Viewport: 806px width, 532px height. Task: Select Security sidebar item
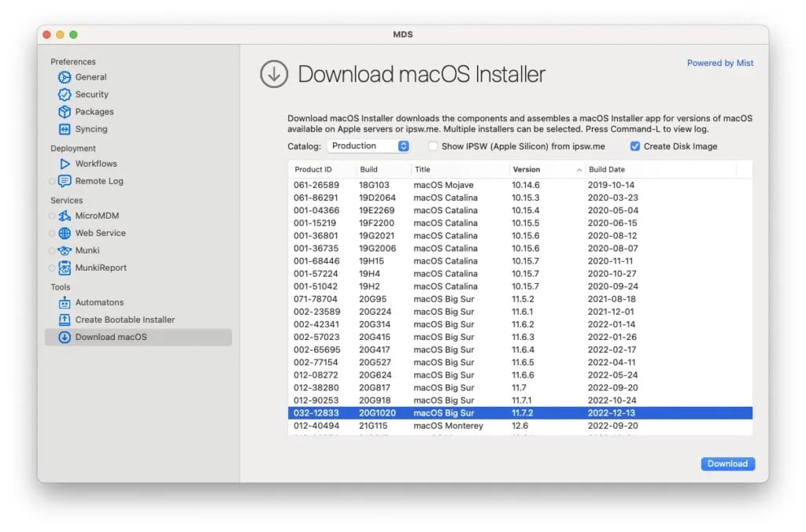pyautogui.click(x=92, y=94)
